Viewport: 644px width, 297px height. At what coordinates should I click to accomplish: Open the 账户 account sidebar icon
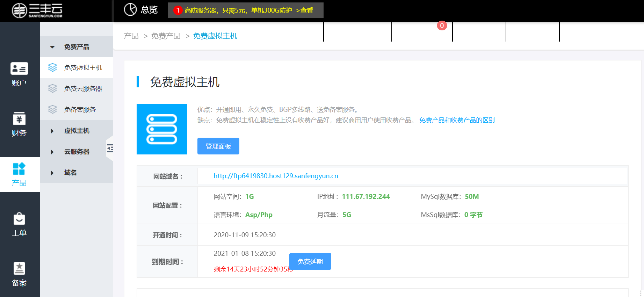coord(19,68)
